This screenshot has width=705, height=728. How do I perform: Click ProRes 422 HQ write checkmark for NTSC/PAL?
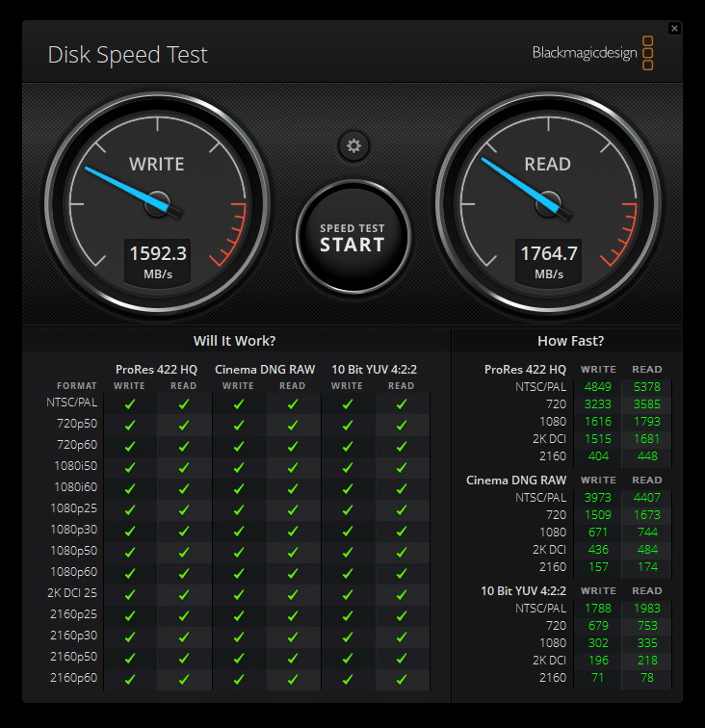tap(130, 404)
